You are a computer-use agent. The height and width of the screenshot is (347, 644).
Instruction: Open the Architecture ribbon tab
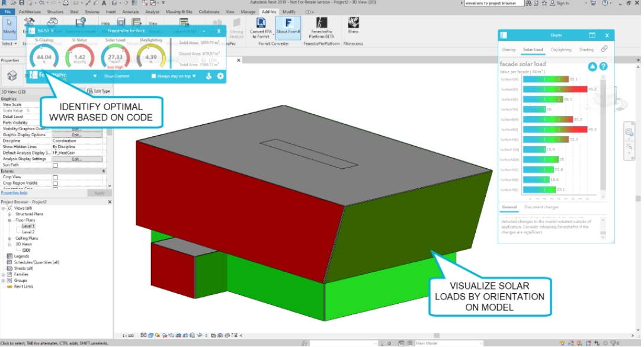point(30,12)
